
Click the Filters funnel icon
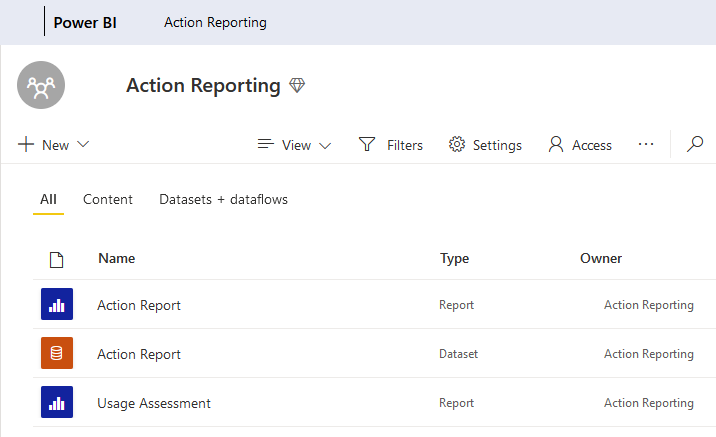pyautogui.click(x=367, y=144)
